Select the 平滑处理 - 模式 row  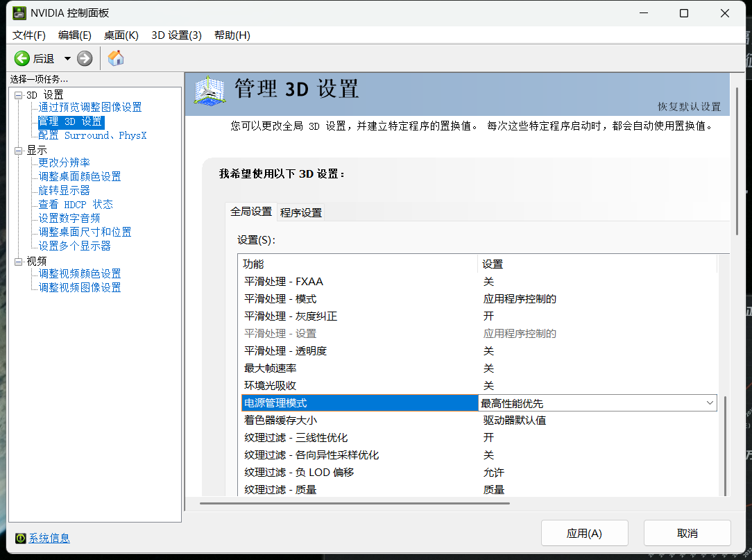[x=479, y=299]
